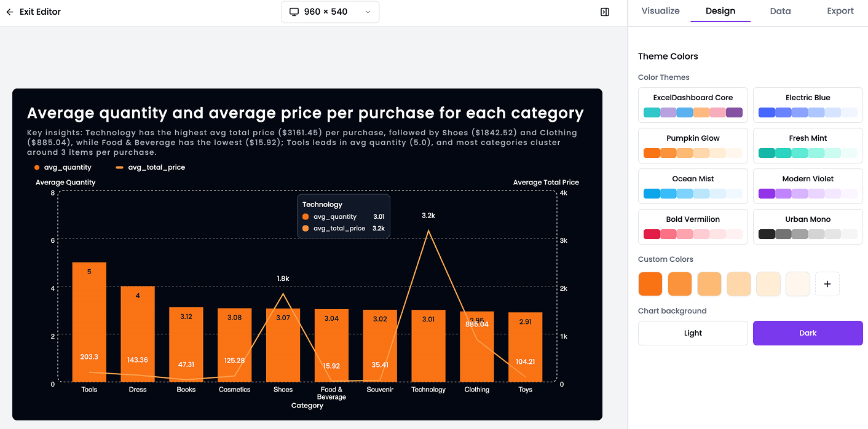Click Exit Editor

point(39,11)
